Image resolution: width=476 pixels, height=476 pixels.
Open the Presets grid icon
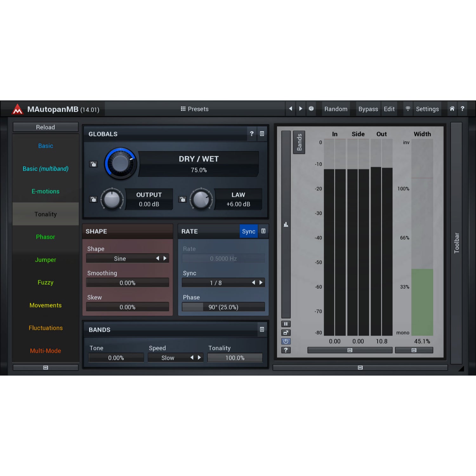pos(183,109)
